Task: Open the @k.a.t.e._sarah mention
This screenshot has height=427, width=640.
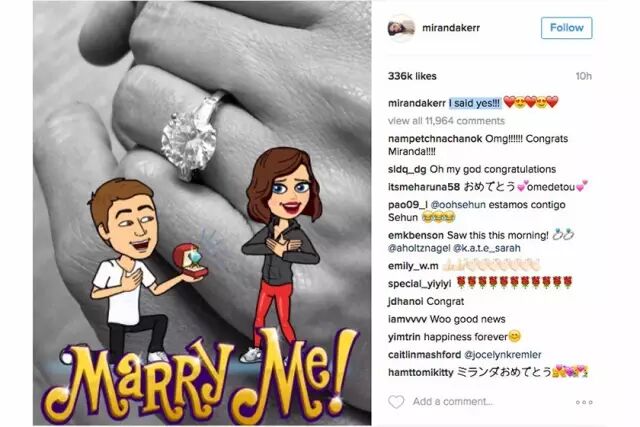Action: [x=487, y=248]
